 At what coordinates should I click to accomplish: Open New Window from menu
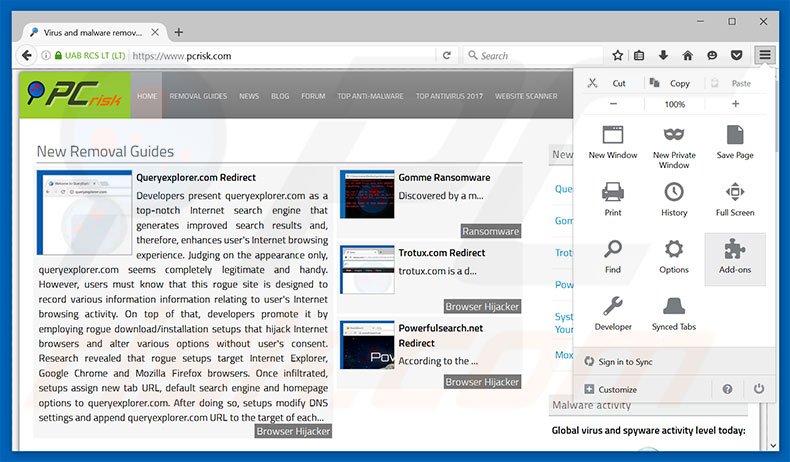613,143
